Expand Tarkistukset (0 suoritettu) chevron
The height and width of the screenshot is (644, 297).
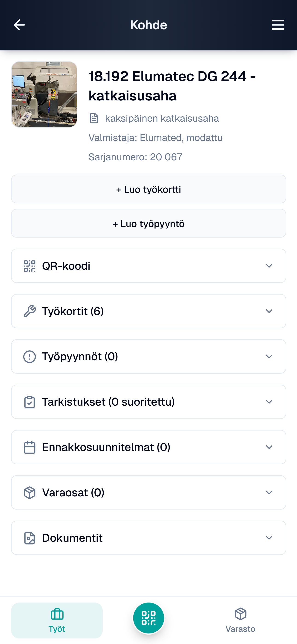(269, 402)
